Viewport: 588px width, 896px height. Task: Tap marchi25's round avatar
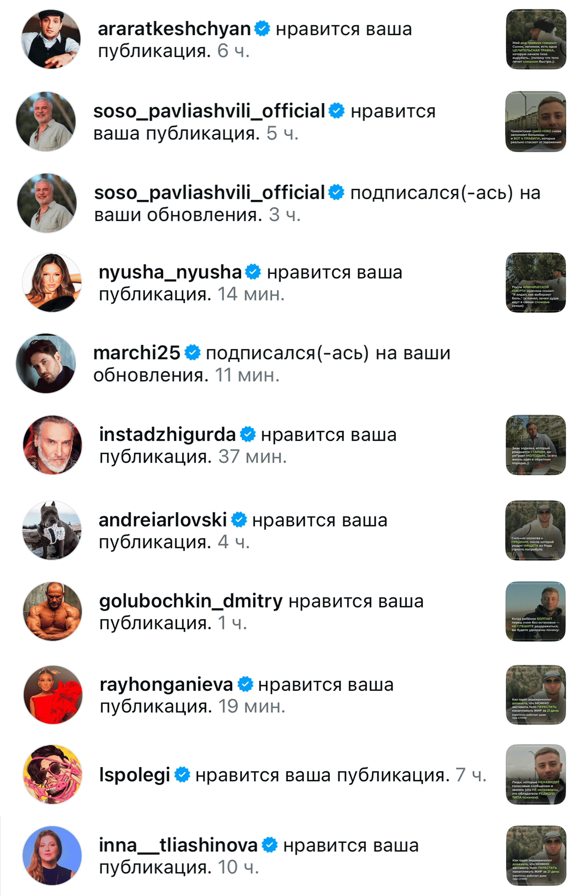coord(46,363)
